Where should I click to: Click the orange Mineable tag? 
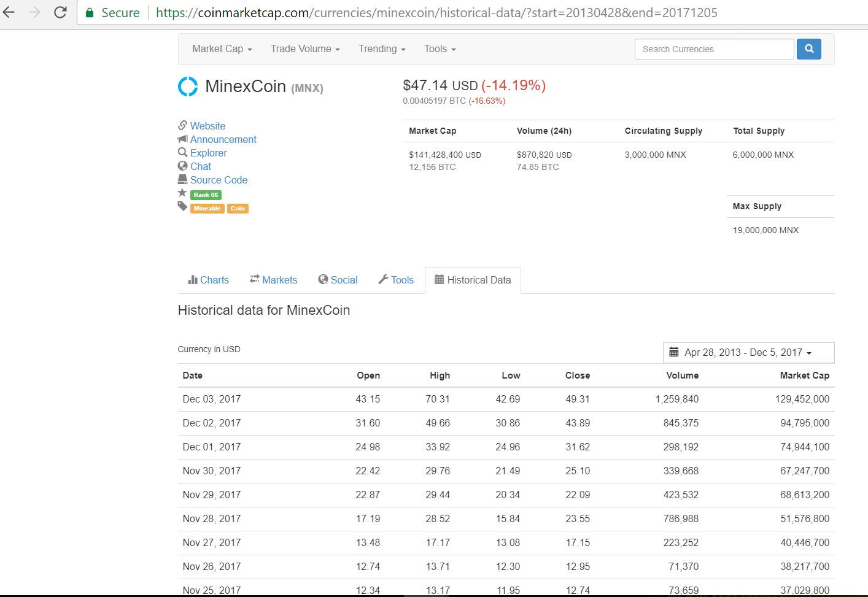207,209
